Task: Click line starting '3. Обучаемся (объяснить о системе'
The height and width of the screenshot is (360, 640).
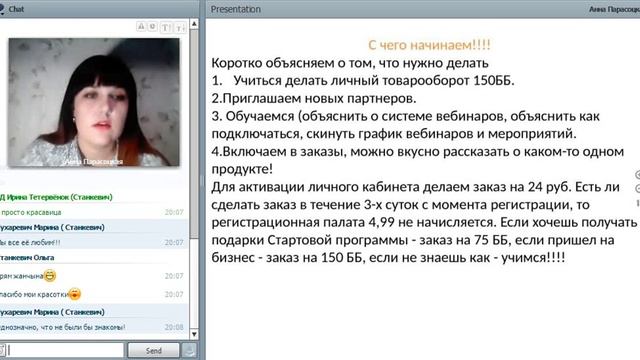Action: (x=406, y=116)
